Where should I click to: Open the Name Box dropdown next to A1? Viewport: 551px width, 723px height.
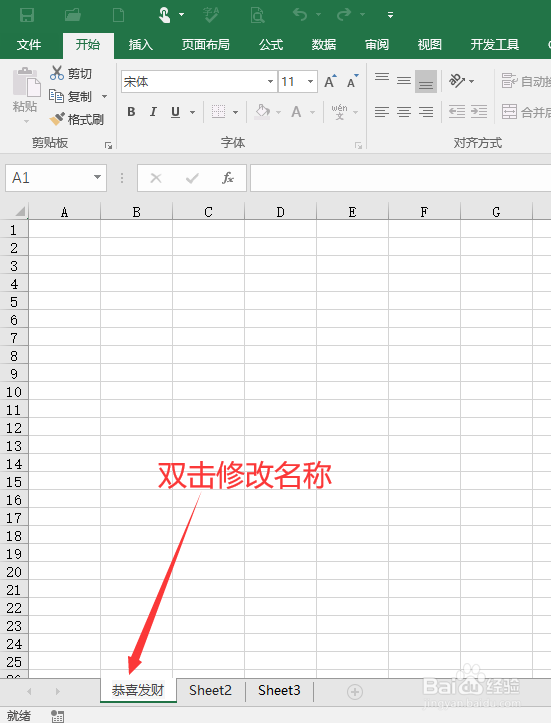click(x=97, y=178)
